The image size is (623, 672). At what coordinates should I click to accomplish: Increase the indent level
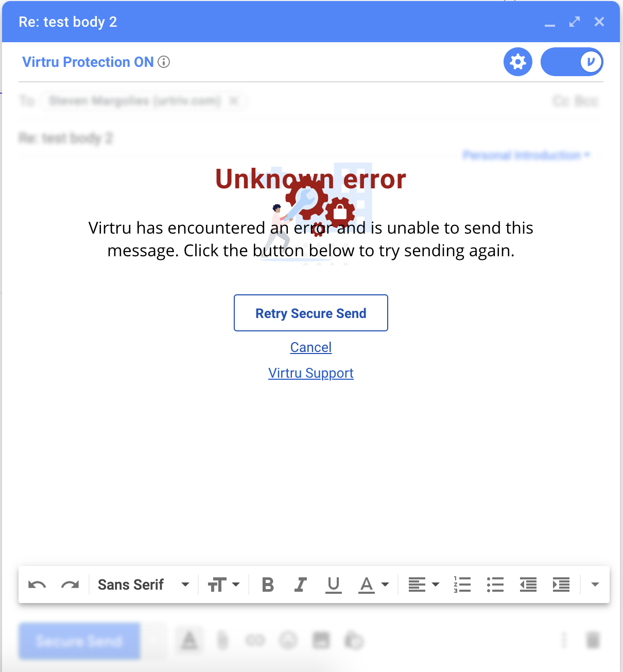click(561, 585)
